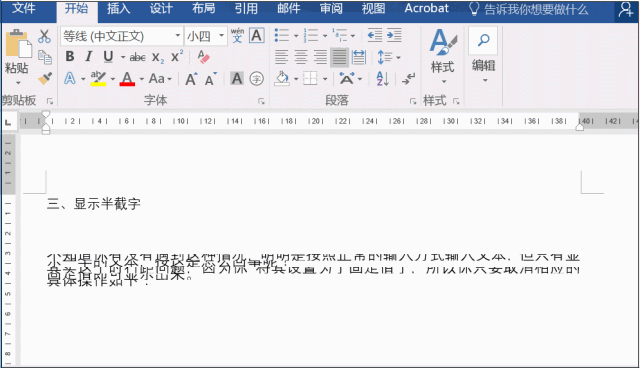Click the Clear Formatting eraser icon

pos(203,57)
